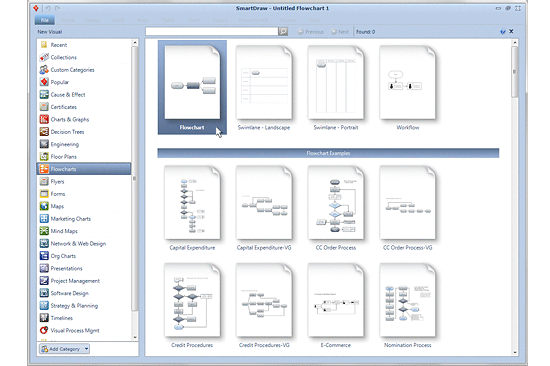Click the help icon near the close X
Image resolution: width=550 pixels, height=366 pixels.
[503, 32]
